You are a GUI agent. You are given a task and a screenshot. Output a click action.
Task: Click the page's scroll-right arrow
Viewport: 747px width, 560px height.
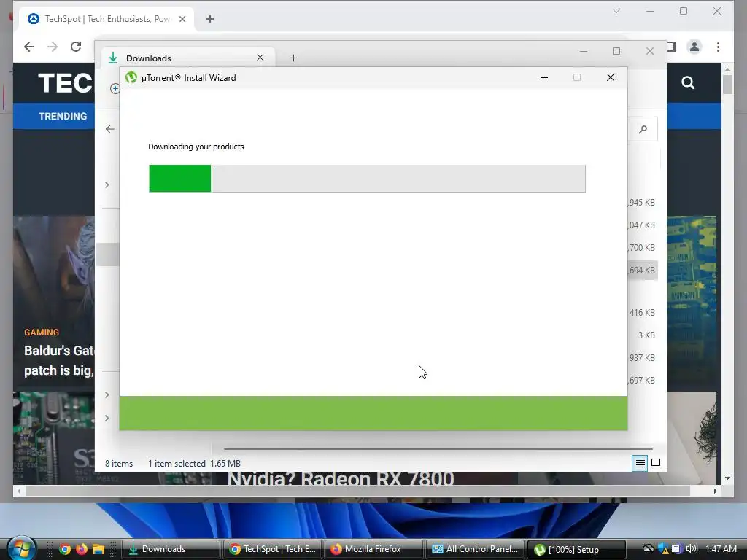point(715,491)
